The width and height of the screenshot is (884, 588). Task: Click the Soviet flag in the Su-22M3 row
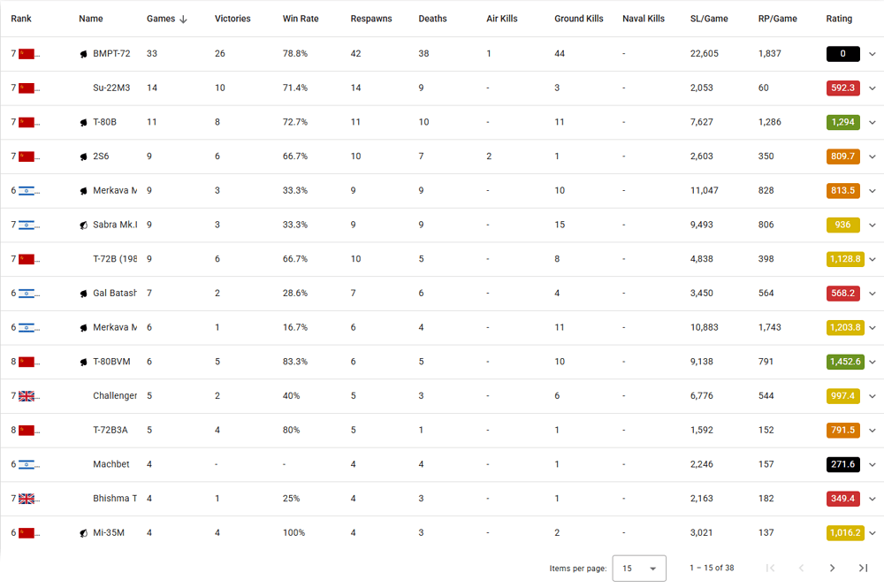[27, 88]
